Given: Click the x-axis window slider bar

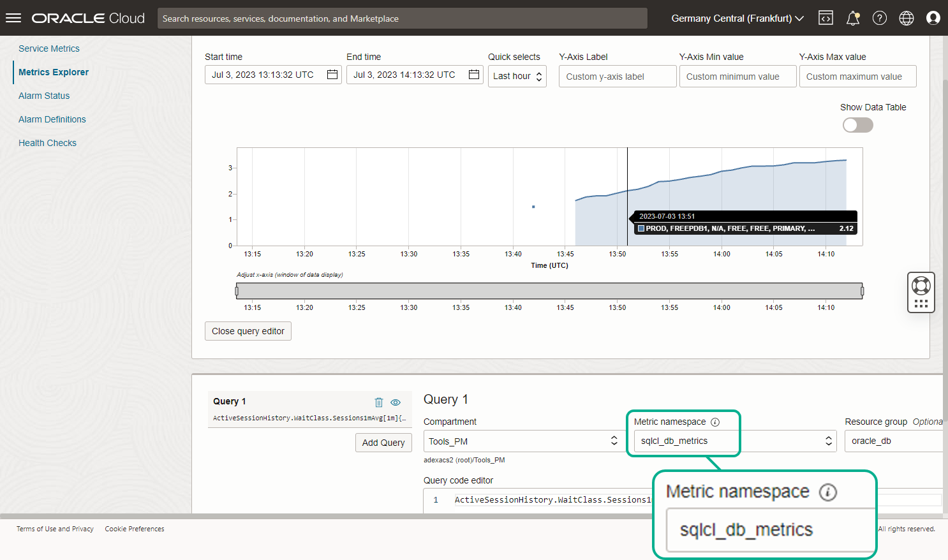Looking at the screenshot, I should point(549,291).
